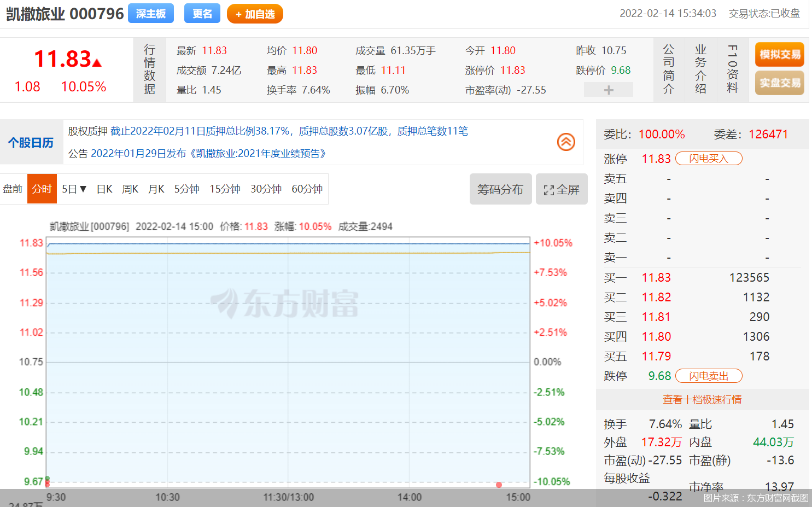
Task: Open 公司简介 company profile
Action: tap(669, 69)
